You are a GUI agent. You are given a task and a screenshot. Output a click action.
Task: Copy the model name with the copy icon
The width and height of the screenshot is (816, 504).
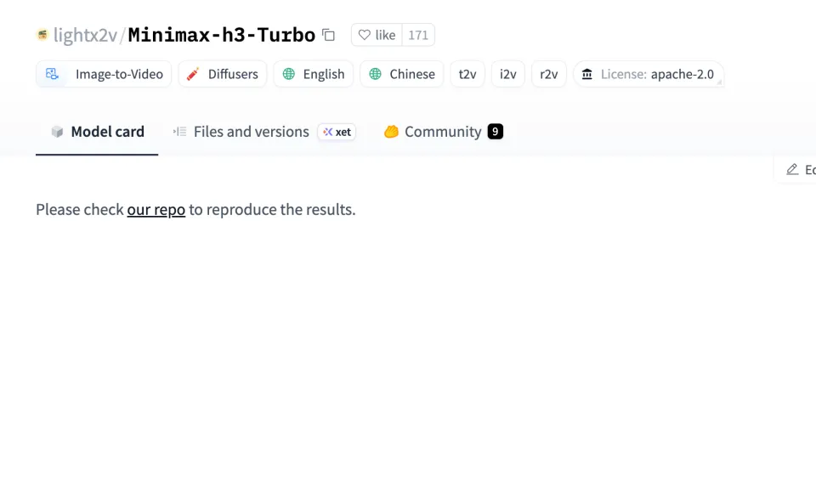click(328, 35)
